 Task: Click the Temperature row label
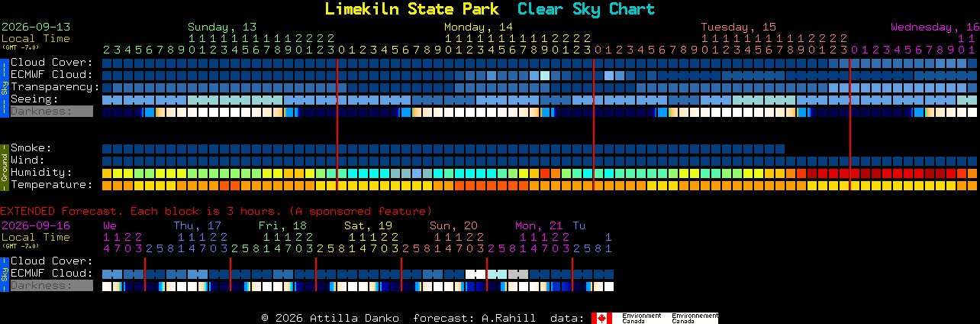pyautogui.click(x=51, y=185)
